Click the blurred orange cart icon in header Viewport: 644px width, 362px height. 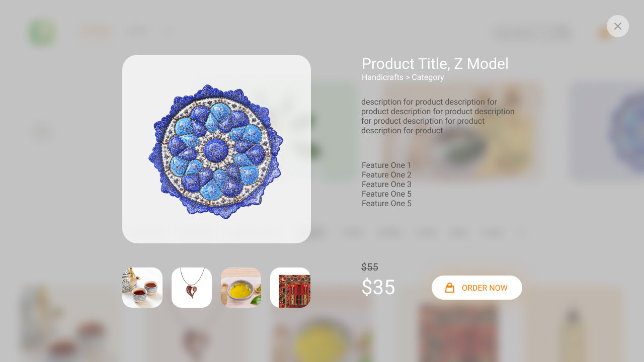603,34
